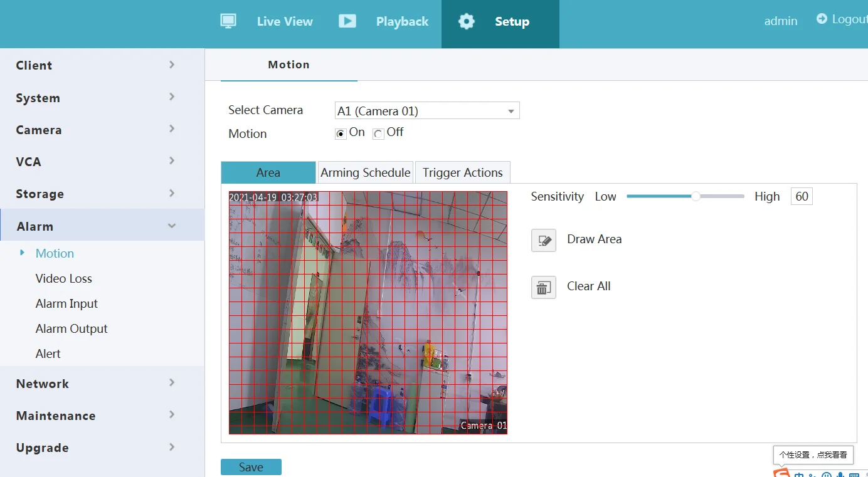
Task: Click the "Camera 01" overlay text in preview
Action: click(484, 426)
